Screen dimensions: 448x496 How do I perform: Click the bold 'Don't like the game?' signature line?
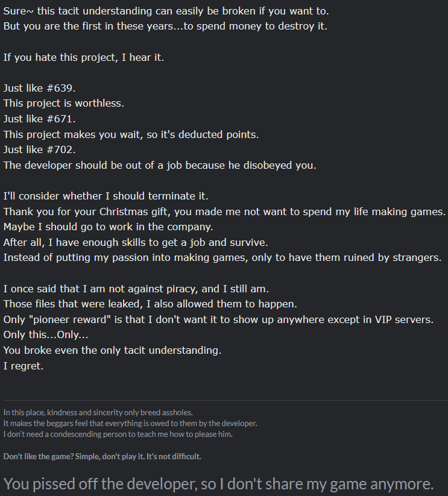(x=102, y=456)
